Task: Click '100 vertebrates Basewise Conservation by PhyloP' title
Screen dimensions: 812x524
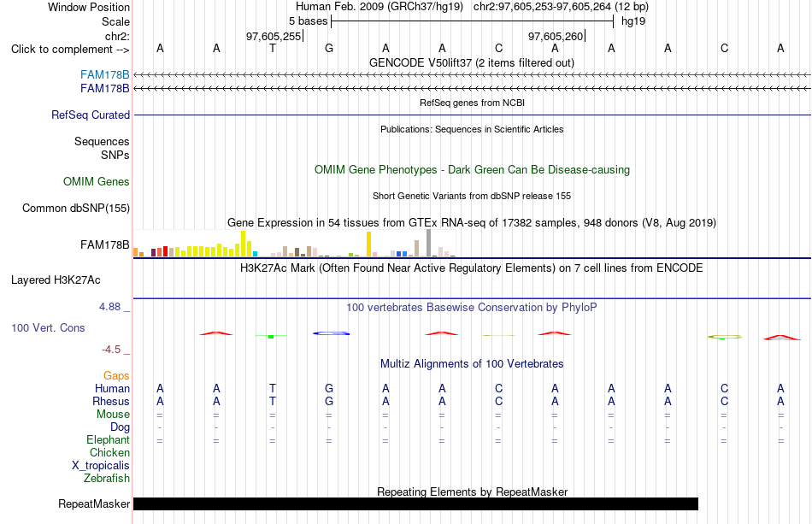Action: point(472,308)
